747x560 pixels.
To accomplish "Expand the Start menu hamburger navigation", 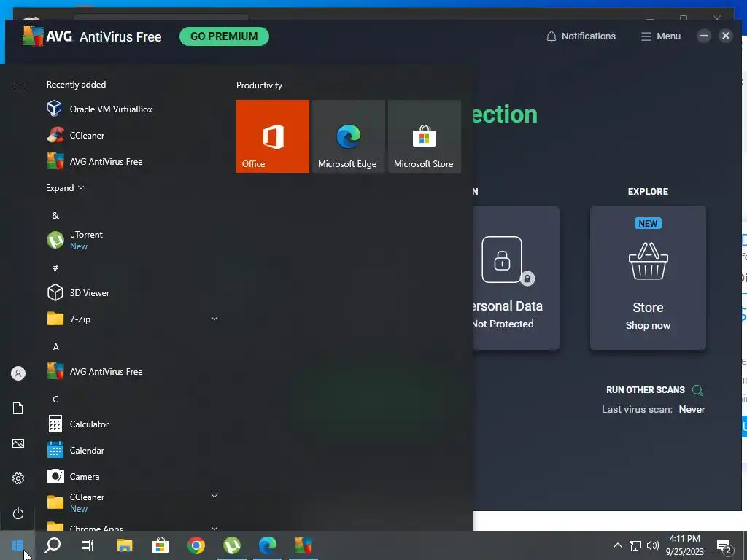I will (x=18, y=85).
